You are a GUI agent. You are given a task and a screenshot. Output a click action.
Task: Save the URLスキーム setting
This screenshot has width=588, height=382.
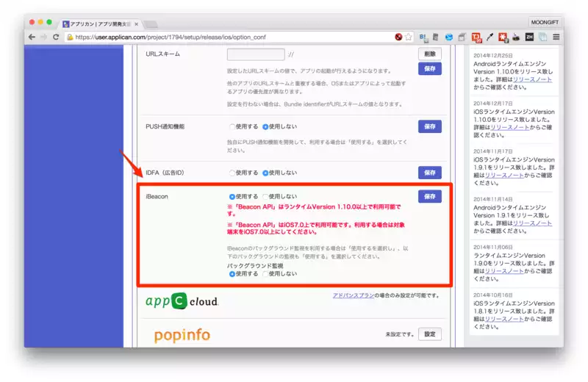430,69
